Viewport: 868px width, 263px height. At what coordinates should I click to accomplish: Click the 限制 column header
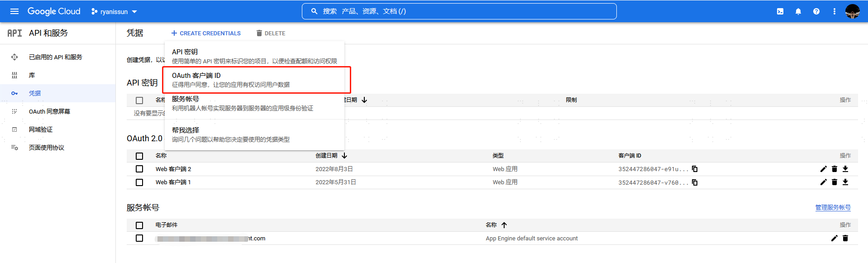pyautogui.click(x=571, y=100)
